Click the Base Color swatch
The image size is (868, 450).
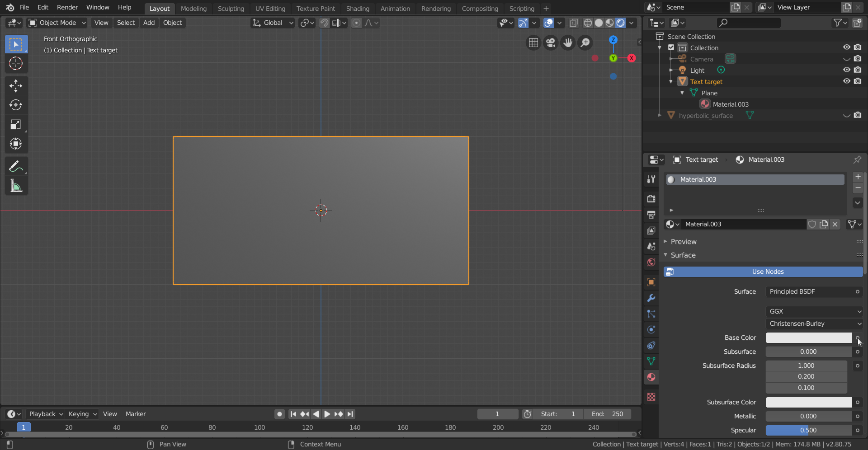click(808, 338)
